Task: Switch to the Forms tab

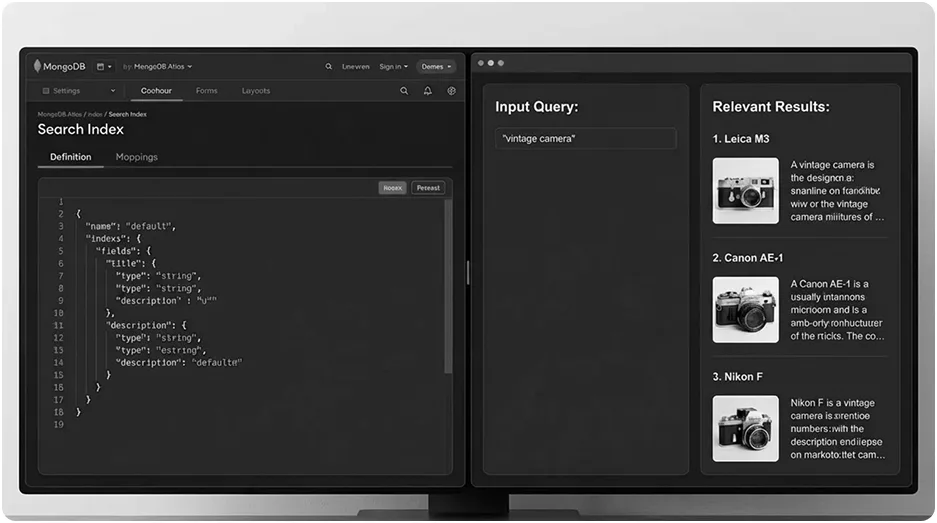Action: tap(207, 91)
